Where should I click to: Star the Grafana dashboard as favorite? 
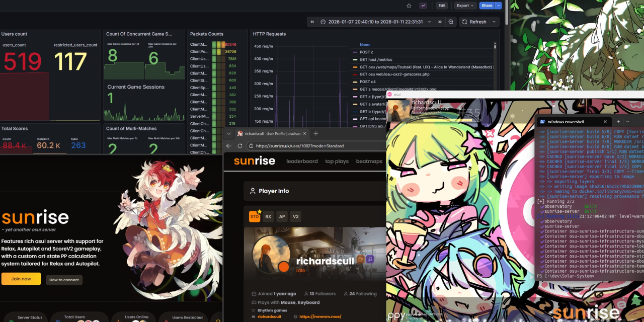coord(409,6)
